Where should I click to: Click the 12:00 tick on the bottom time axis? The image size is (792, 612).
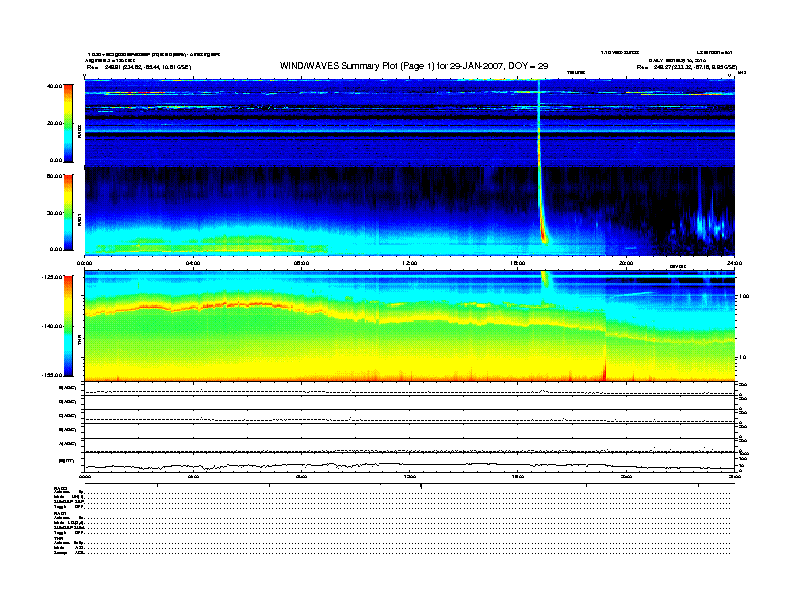tap(410, 476)
